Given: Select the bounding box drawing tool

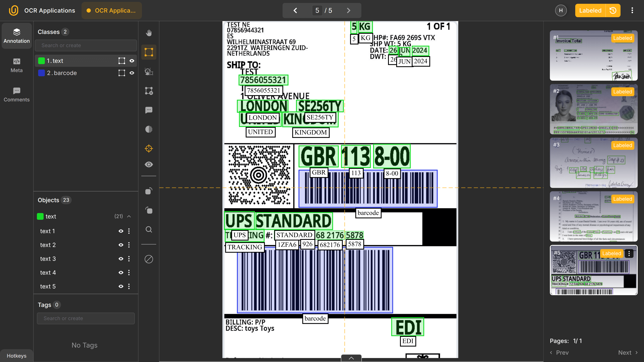Looking at the screenshot, I should (149, 52).
